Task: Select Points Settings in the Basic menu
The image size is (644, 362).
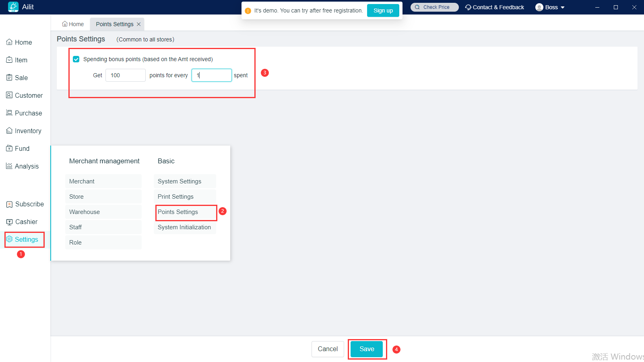Action: (x=178, y=212)
